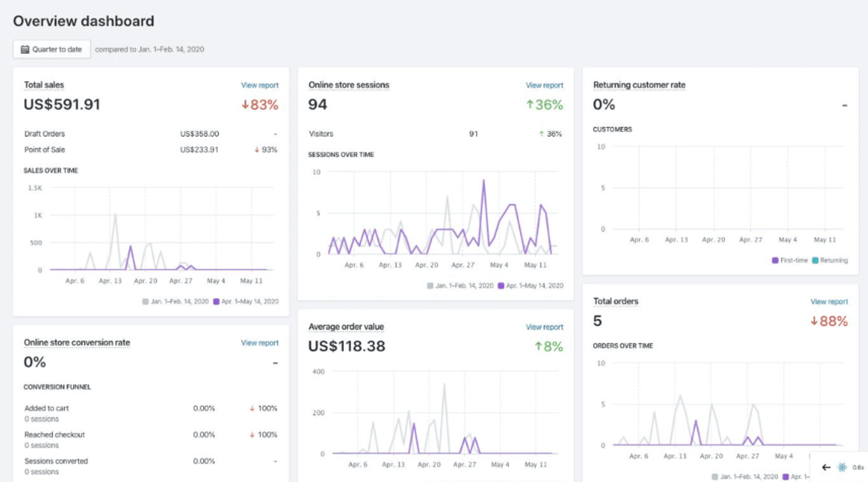Open the Average order value report
Viewport: 868px width, 482px height.
pos(545,327)
